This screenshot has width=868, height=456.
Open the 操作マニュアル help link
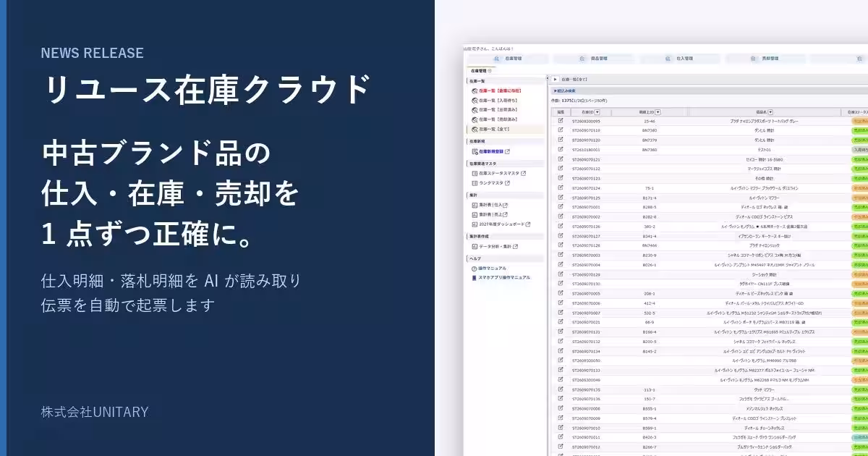point(490,269)
